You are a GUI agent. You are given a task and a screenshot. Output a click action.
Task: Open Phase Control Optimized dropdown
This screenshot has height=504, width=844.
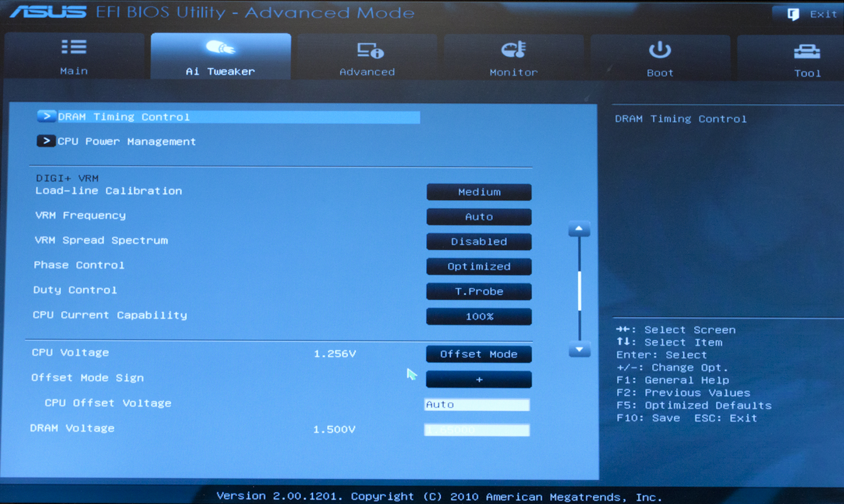coord(479,266)
